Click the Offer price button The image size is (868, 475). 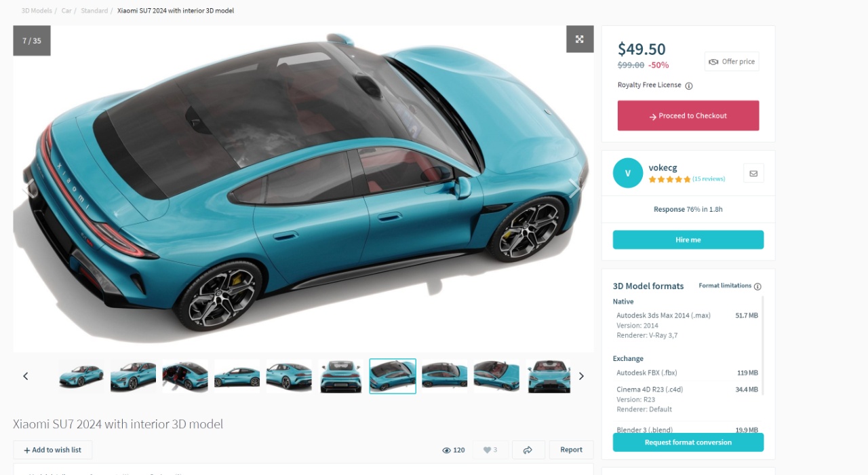click(x=732, y=62)
